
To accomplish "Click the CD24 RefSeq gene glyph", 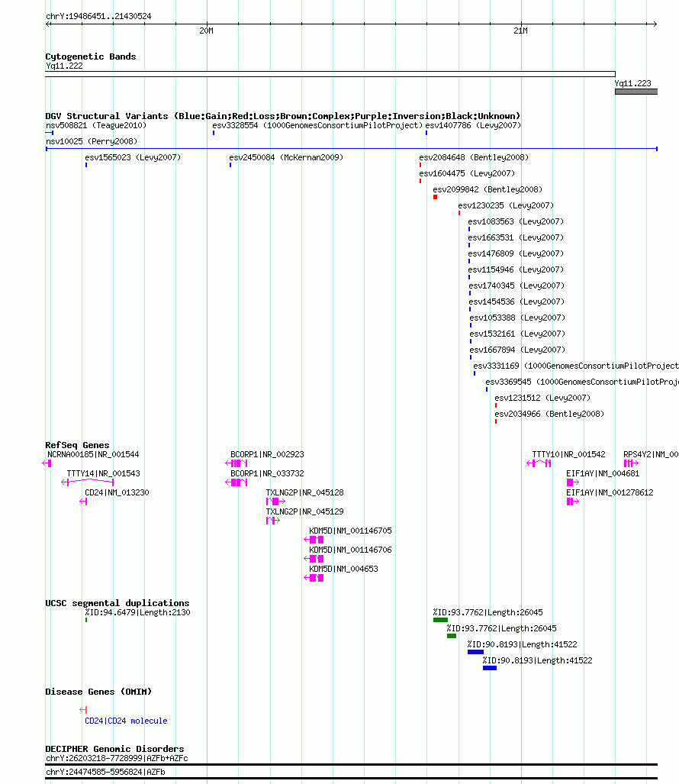I will tap(83, 502).
